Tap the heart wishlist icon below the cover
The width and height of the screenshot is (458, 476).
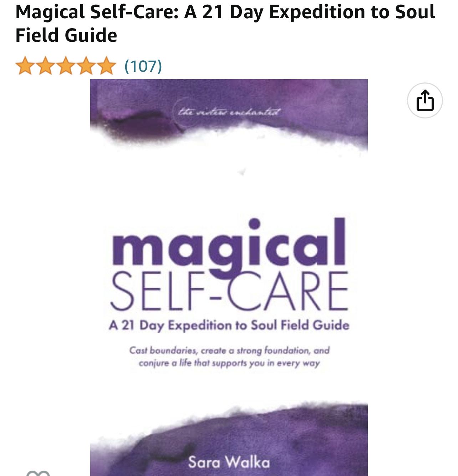pos(38,473)
